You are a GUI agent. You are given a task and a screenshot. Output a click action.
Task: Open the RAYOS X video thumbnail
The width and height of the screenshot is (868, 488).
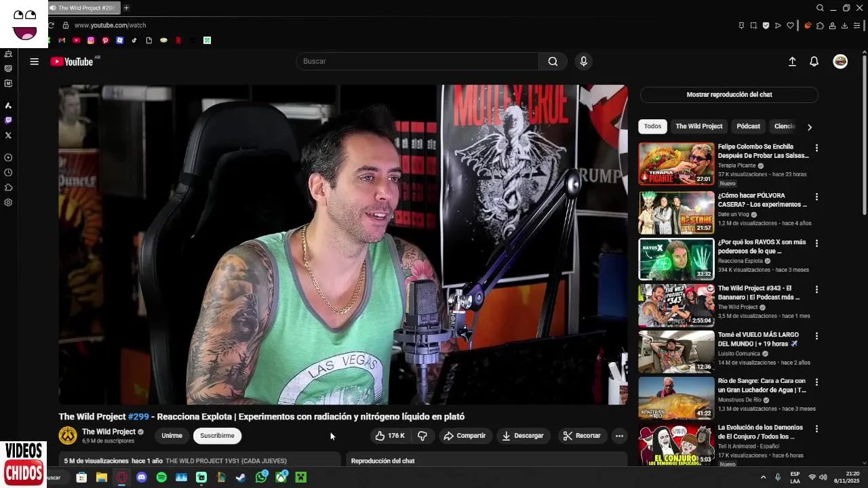coord(676,259)
